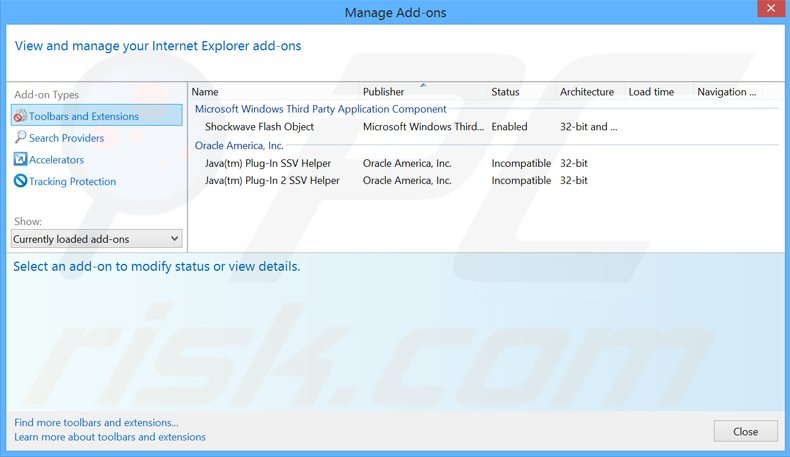Select Shockwave Flash Object add-on
Screen dimensions: 790x457
click(259, 127)
